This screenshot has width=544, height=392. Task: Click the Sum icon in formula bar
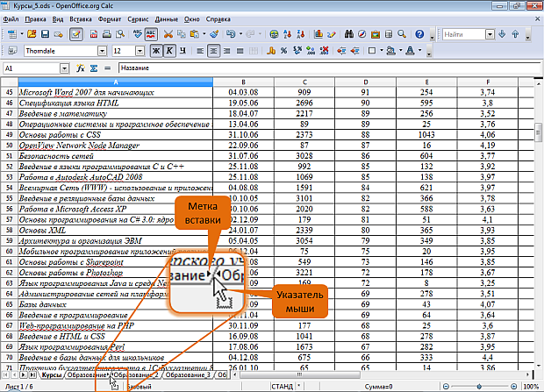click(x=92, y=68)
